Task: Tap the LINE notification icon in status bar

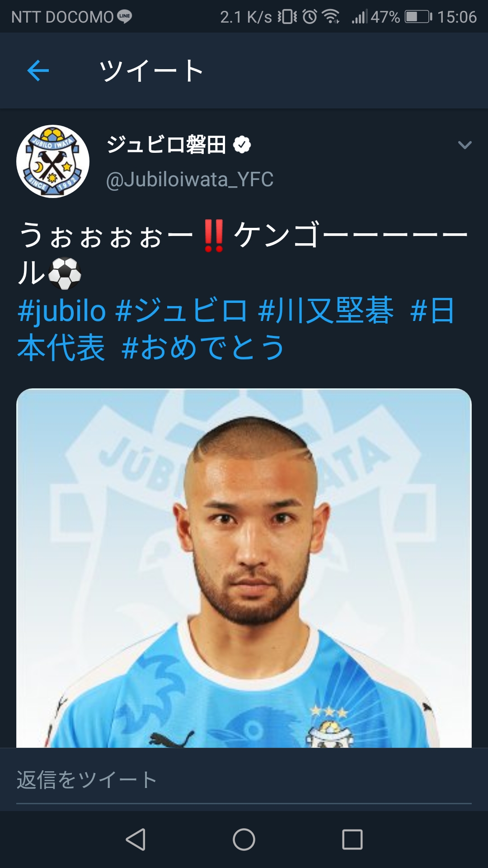Action: [x=124, y=16]
